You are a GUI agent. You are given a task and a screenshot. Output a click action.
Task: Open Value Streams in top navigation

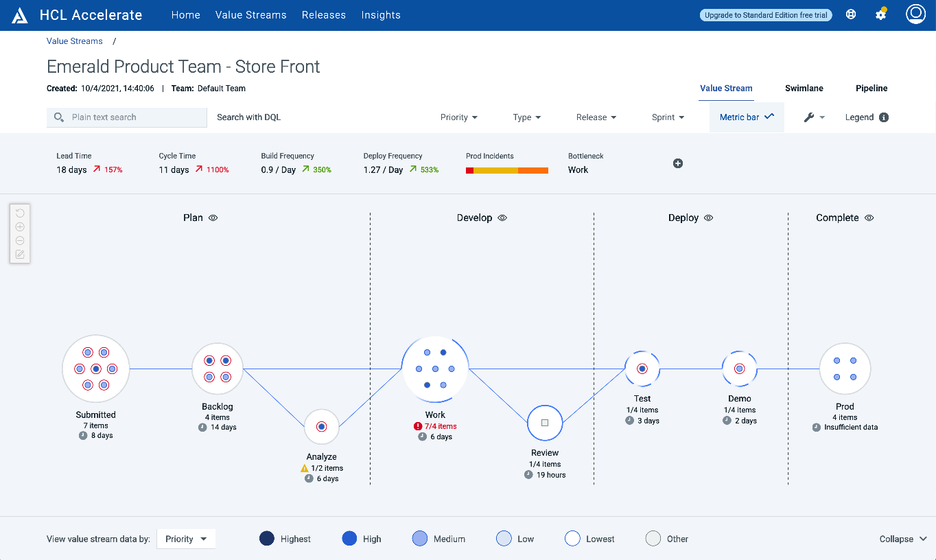click(251, 14)
